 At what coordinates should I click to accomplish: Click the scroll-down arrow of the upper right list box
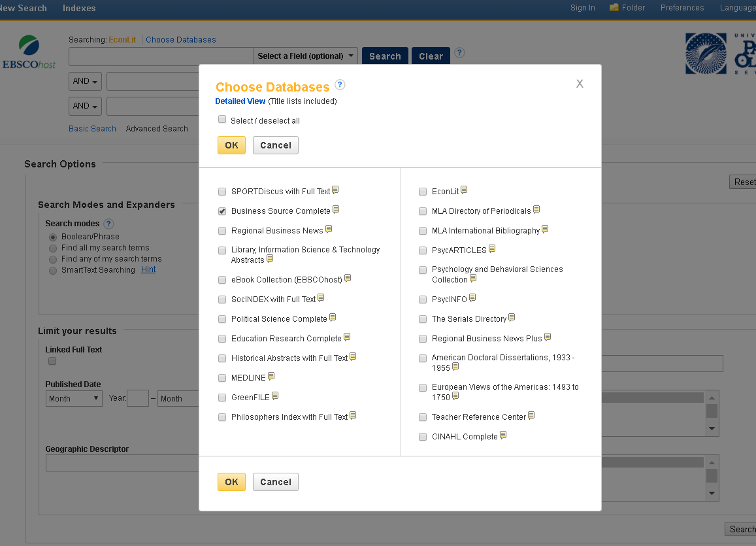[712, 429]
